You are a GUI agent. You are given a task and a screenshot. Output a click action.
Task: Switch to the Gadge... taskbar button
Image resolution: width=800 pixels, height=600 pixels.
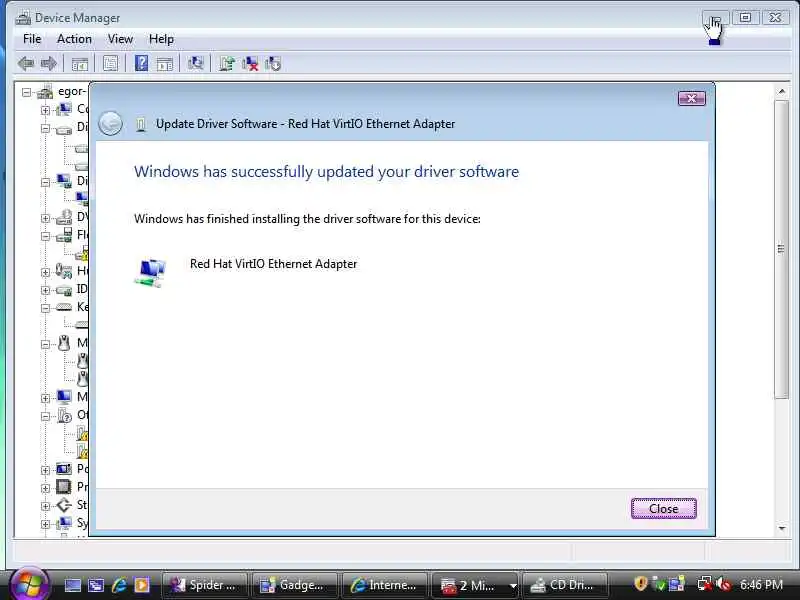[x=295, y=585]
